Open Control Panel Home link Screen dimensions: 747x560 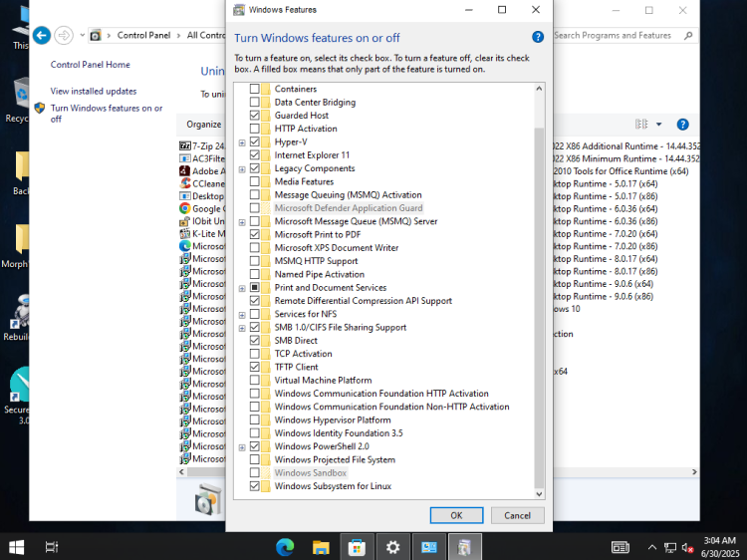pyautogui.click(x=90, y=65)
